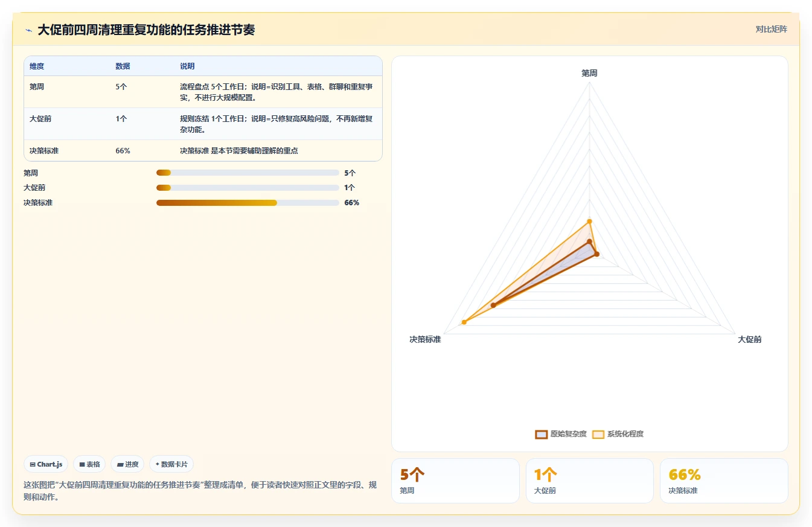This screenshot has width=812, height=527.
Task: Click the 第周 radar axis label
Action: tap(589, 73)
